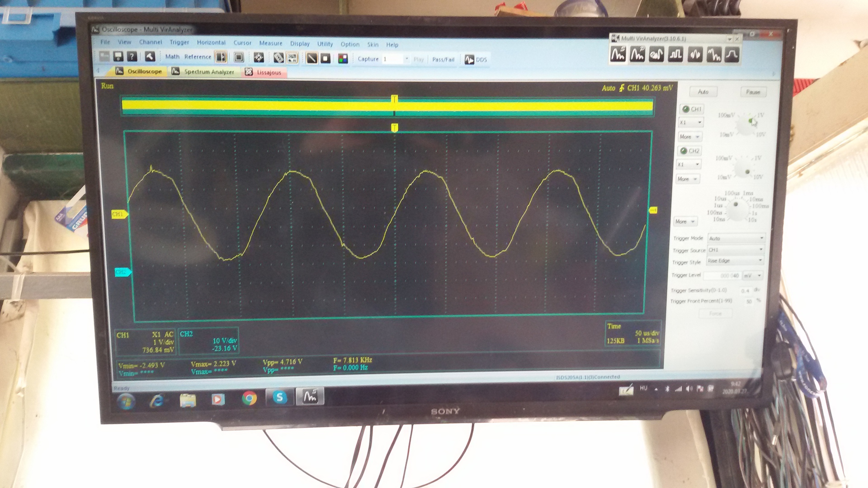This screenshot has height=488, width=868.
Task: Click the stop square toolbar icon
Action: pos(325,58)
